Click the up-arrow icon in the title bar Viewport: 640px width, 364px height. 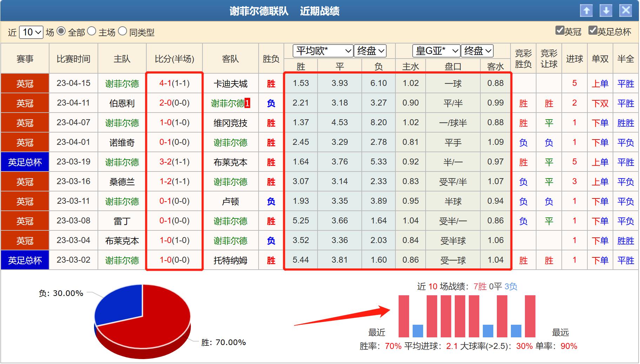coord(587,11)
